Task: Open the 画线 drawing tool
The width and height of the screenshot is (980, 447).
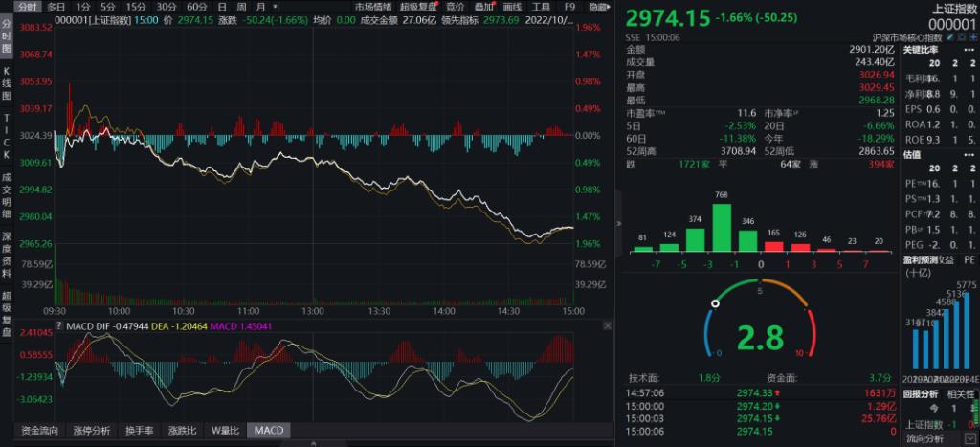Action: click(514, 6)
